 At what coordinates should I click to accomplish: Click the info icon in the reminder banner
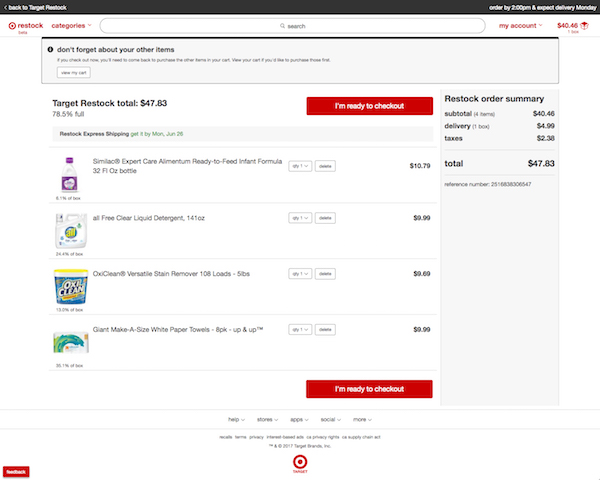50,49
